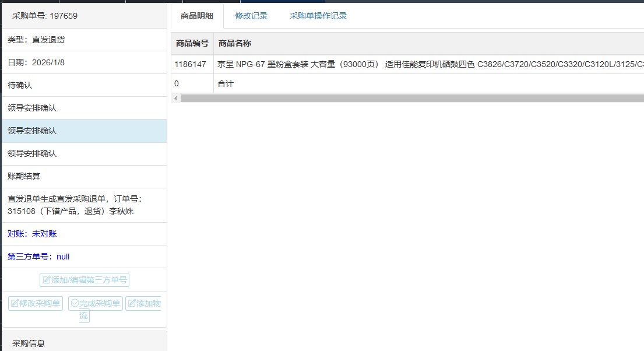Select the 商品编号 column header

pos(192,44)
